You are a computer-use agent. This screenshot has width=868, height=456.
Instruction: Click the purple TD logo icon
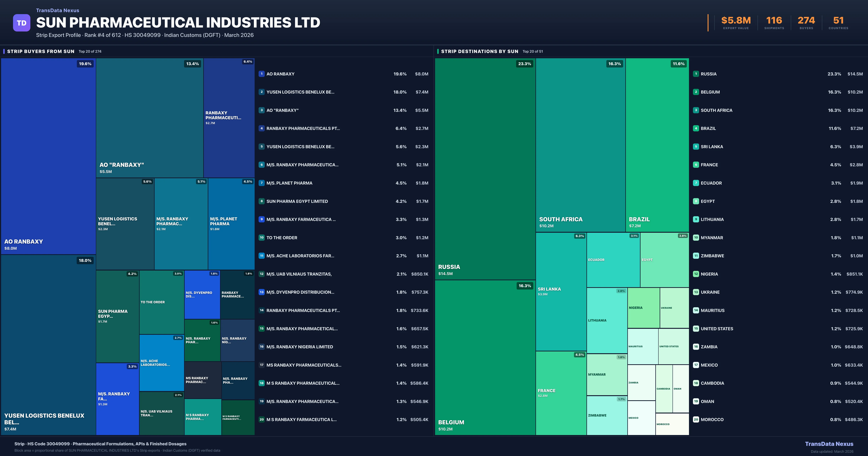pyautogui.click(x=22, y=23)
